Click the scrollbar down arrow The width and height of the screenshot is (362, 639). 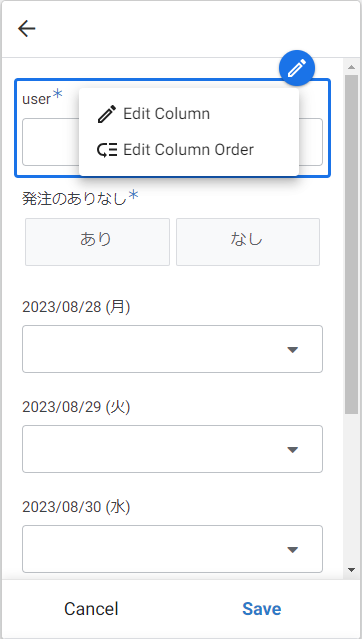click(x=351, y=570)
